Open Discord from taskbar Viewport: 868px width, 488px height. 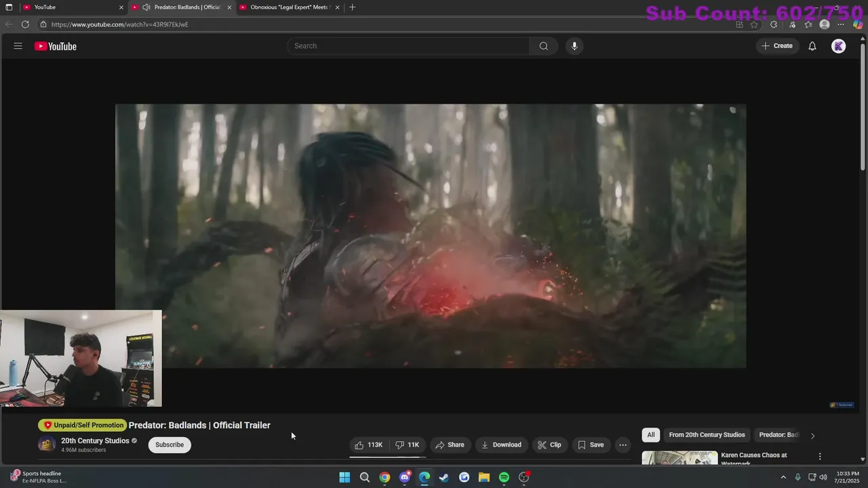pos(405,477)
